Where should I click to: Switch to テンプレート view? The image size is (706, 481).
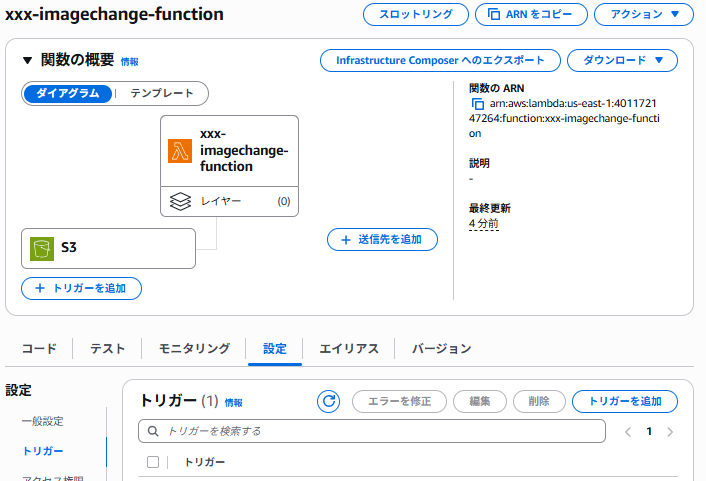coord(162,93)
